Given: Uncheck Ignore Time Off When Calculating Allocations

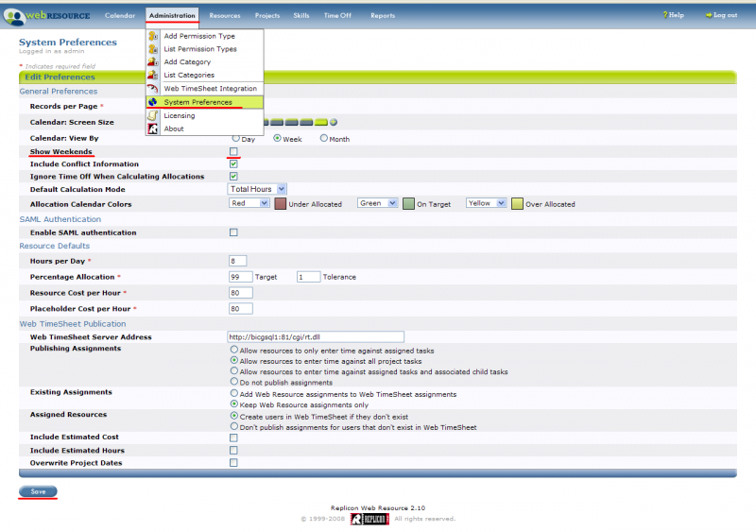Looking at the screenshot, I should 233,176.
